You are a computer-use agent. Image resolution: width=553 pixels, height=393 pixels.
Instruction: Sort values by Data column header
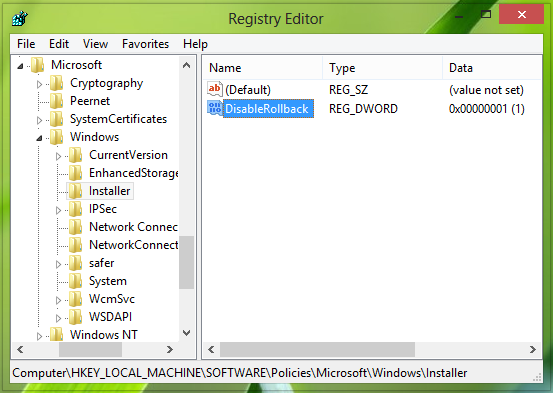point(492,68)
